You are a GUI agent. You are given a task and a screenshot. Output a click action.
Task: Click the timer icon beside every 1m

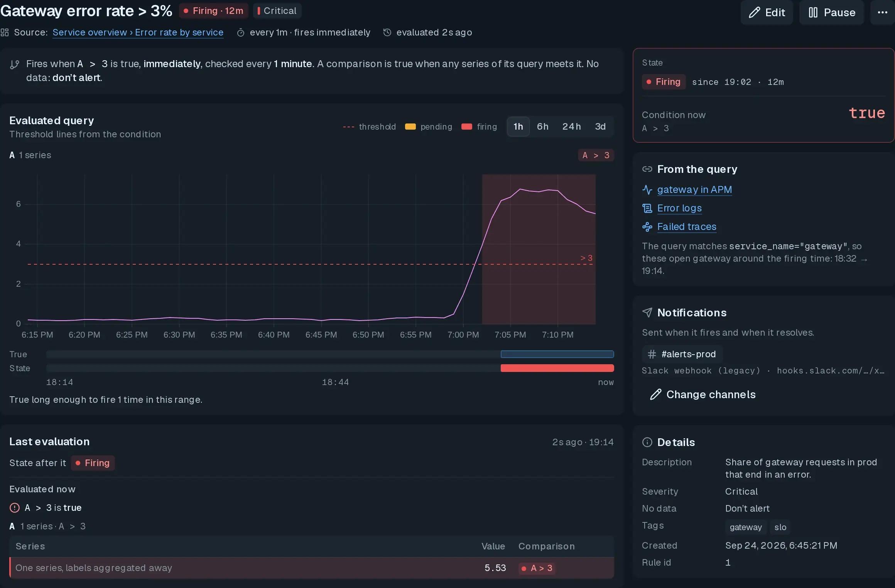coord(240,32)
